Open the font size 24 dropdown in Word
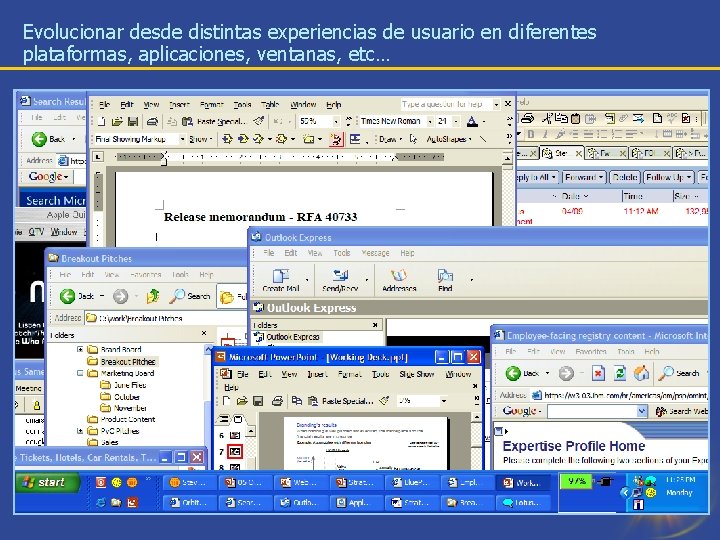720x540 pixels. [456, 122]
